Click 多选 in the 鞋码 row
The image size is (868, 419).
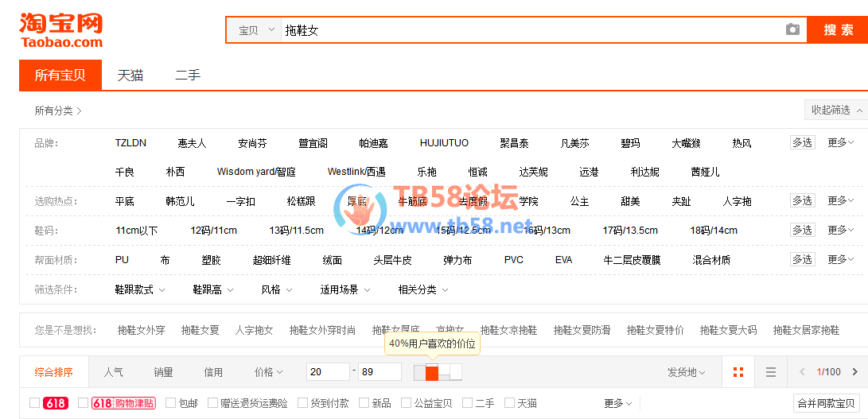click(x=802, y=230)
